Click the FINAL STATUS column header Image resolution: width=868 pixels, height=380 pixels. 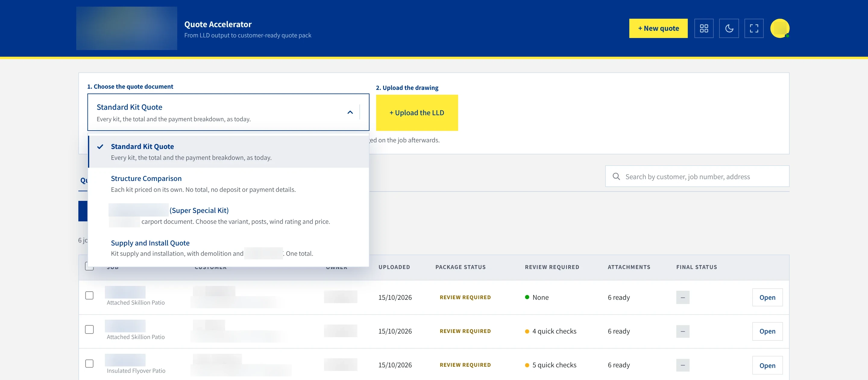[x=697, y=267]
